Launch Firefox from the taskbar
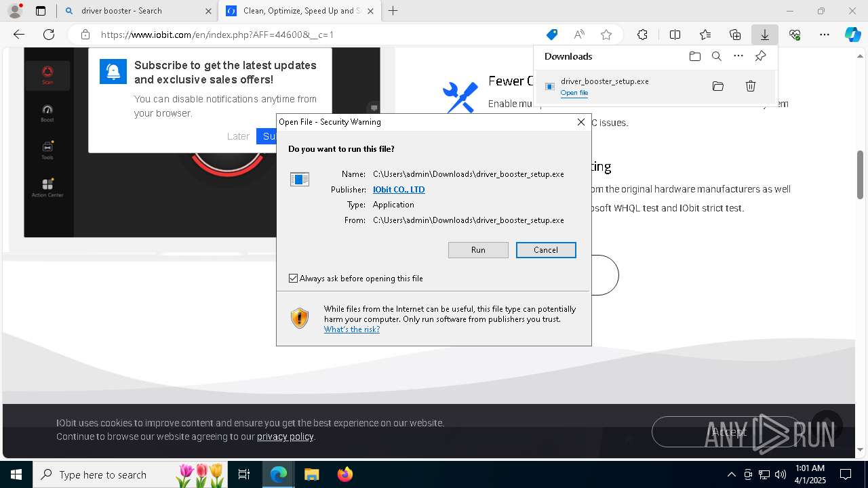This screenshot has height=488, width=868. click(344, 474)
